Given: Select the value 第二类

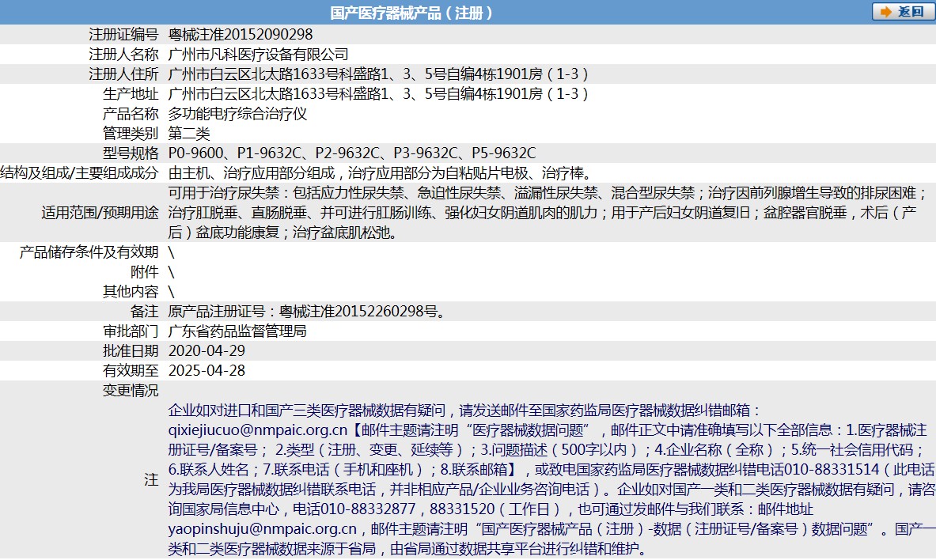Looking at the screenshot, I should pos(189,133).
